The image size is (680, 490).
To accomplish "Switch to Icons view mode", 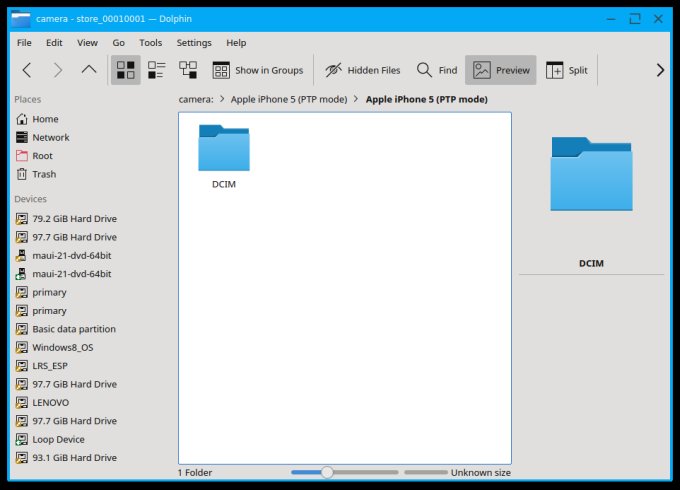I will [x=125, y=70].
